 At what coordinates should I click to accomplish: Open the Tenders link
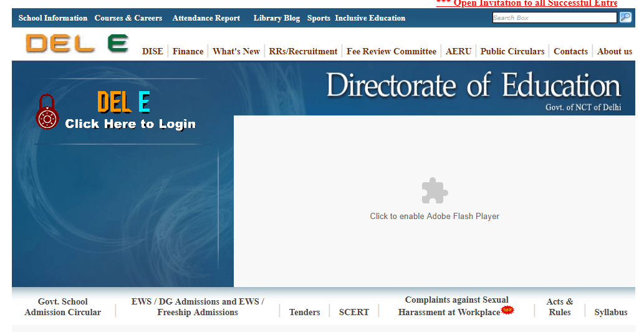point(304,312)
